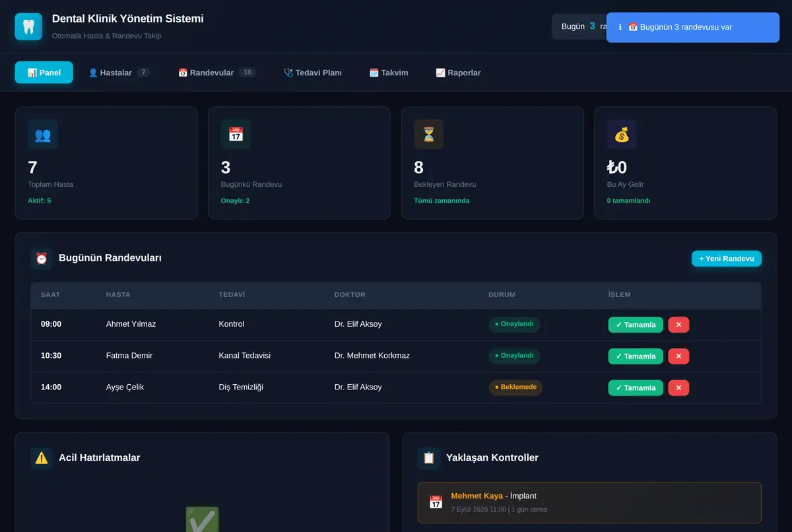Click the Aktif: 5 text
Screen dimensions: 792x532
click(40, 201)
